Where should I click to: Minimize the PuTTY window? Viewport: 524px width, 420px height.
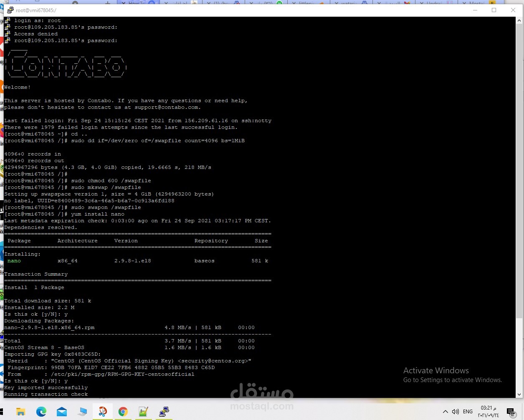point(475,10)
